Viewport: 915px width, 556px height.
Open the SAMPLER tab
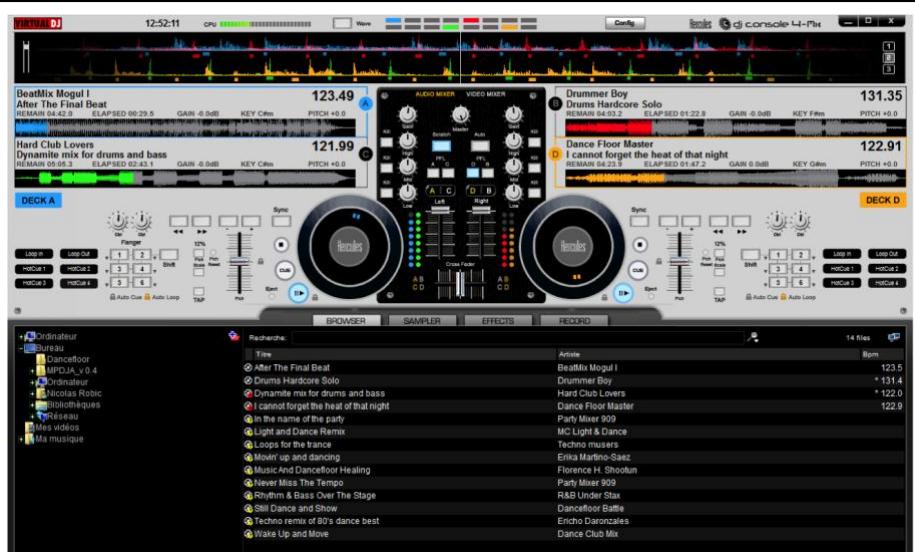click(x=422, y=321)
